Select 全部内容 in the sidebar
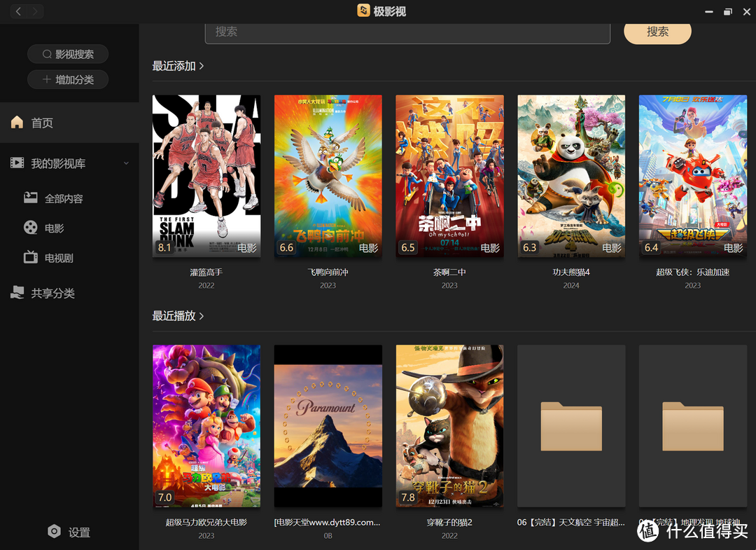Viewport: 756px width, 550px height. [64, 199]
